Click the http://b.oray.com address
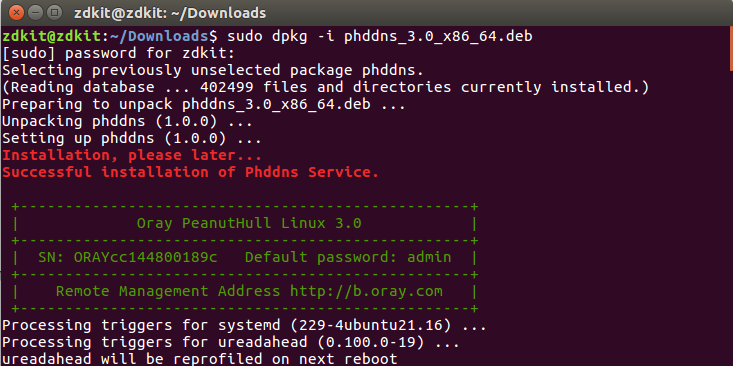Image resolution: width=733 pixels, height=366 pixels. pyautogui.click(x=366, y=292)
